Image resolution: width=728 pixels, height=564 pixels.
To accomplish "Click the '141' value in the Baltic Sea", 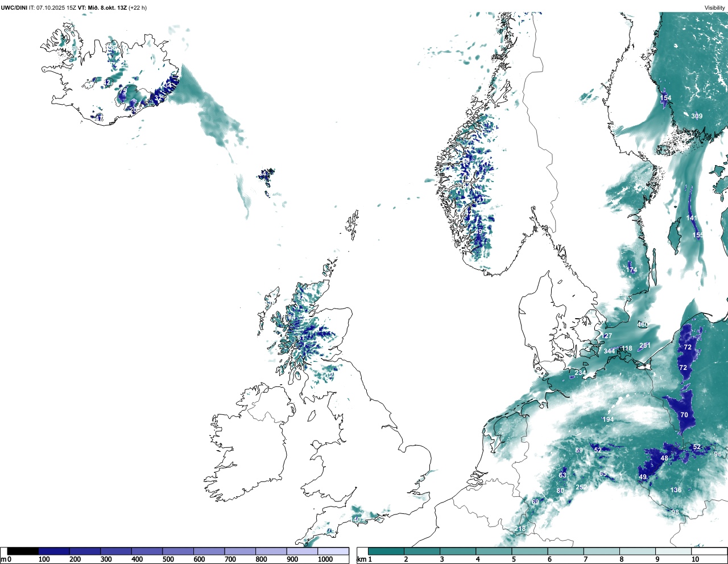I will [x=691, y=218].
